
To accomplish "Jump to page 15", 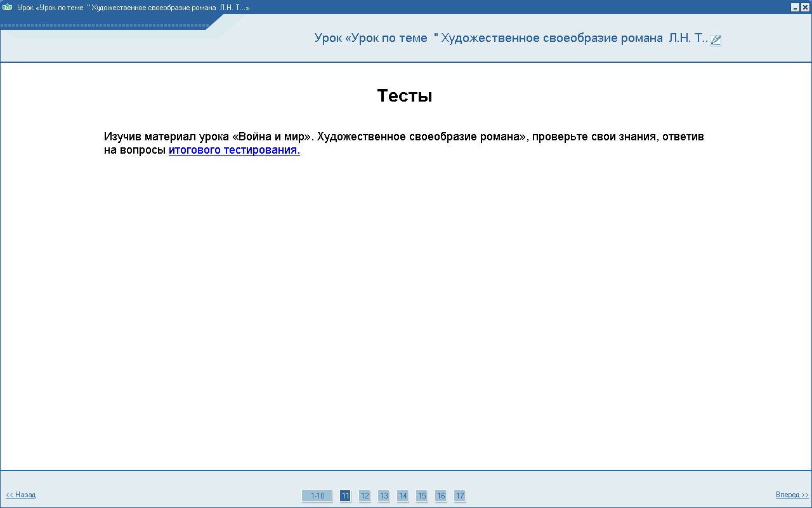I will pos(421,496).
